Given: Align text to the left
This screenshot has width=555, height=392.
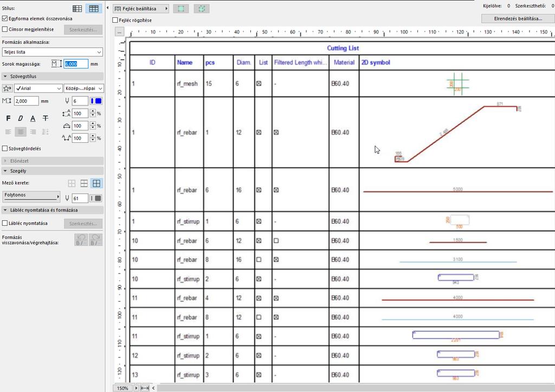Looking at the screenshot, I should tap(8, 132).
